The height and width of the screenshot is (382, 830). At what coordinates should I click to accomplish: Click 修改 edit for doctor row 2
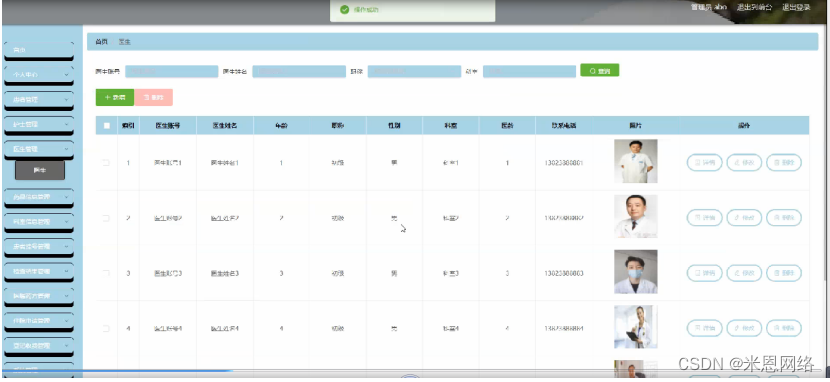point(744,217)
